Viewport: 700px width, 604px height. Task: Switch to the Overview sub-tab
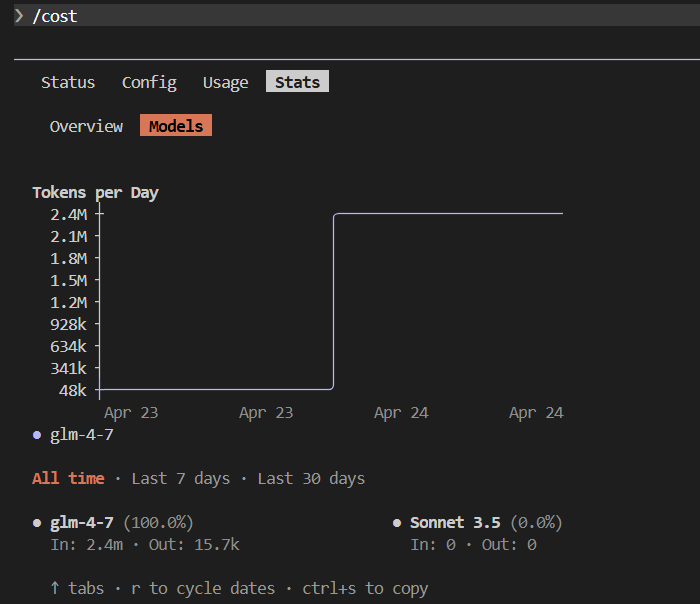[86, 126]
